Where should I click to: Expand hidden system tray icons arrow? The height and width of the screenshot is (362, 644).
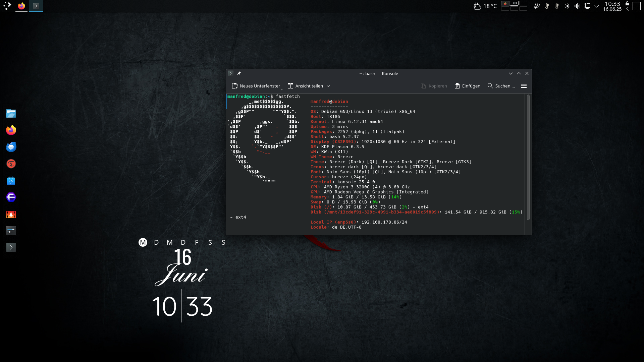(x=597, y=6)
